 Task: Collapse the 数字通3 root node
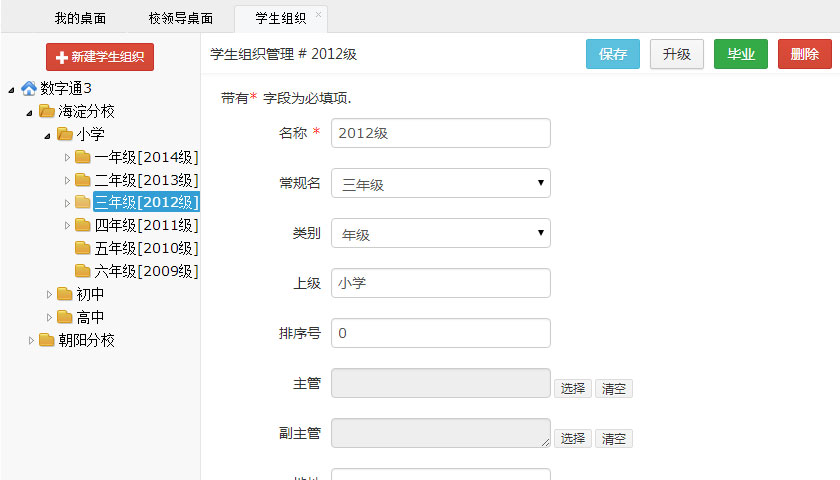point(11,90)
